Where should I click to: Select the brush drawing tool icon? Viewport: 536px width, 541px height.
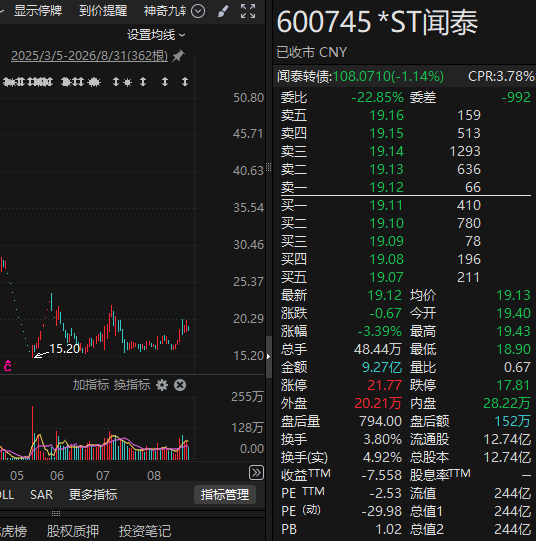pyautogui.click(x=223, y=11)
